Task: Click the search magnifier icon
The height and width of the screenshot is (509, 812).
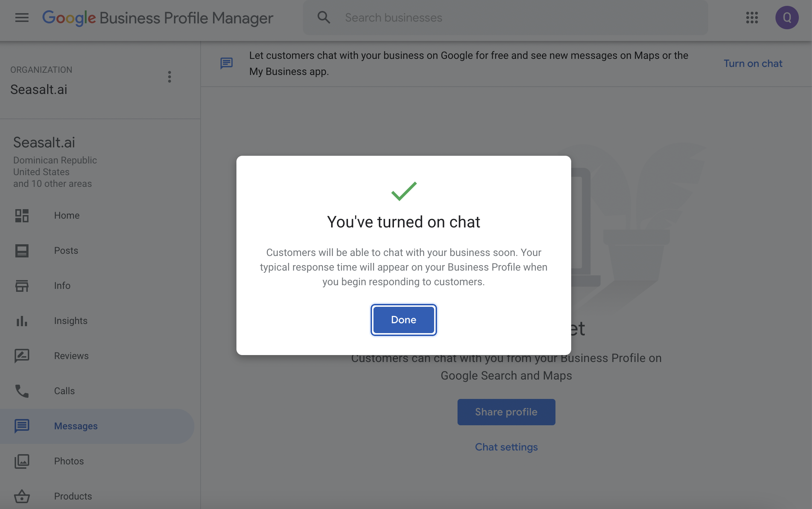Action: point(323,18)
